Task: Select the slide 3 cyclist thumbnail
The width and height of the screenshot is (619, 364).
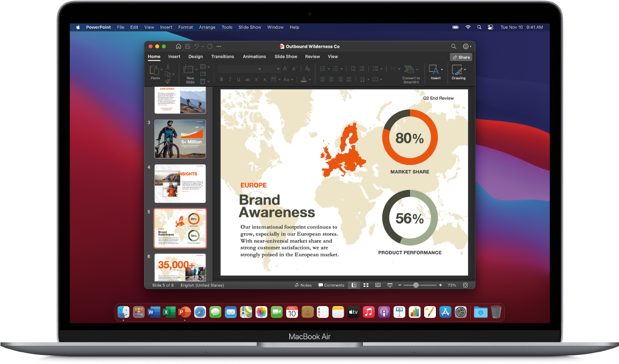Action: [180, 139]
